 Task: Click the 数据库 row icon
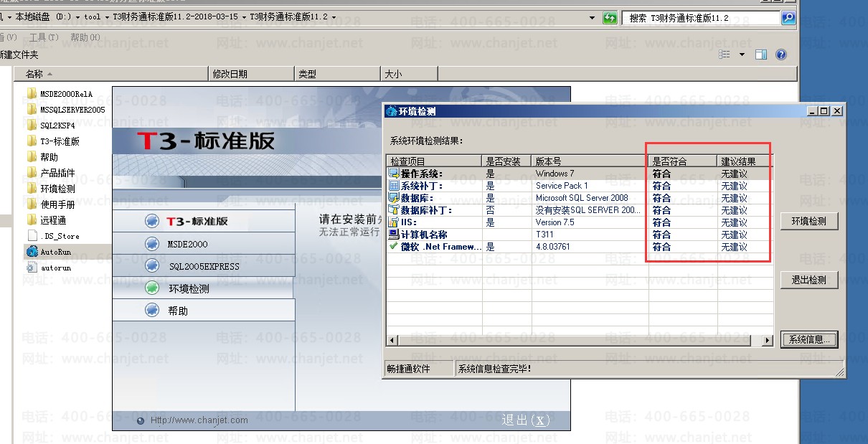point(393,198)
